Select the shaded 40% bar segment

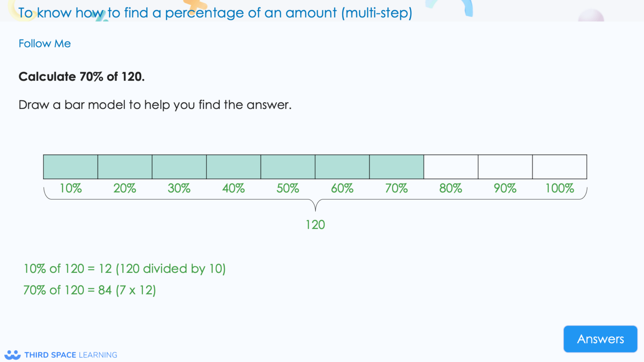click(x=233, y=166)
